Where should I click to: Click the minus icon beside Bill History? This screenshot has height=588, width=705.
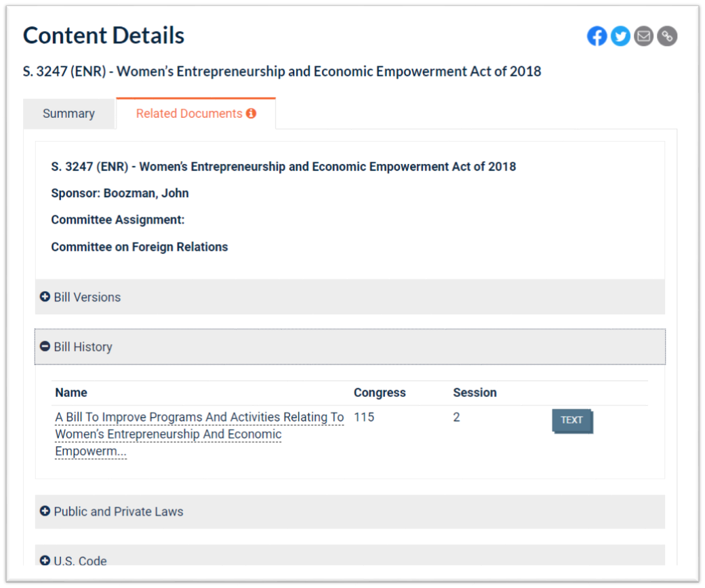tap(45, 346)
